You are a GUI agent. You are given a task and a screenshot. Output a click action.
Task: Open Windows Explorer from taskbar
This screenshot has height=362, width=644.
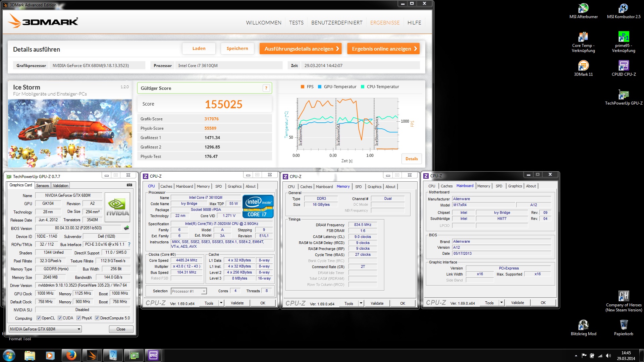[30, 355]
